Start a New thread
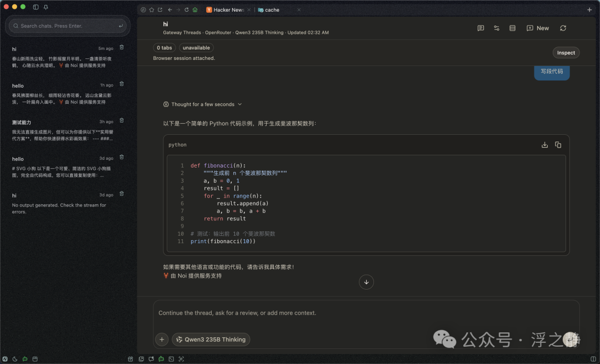The width and height of the screenshot is (600, 364). [x=538, y=28]
